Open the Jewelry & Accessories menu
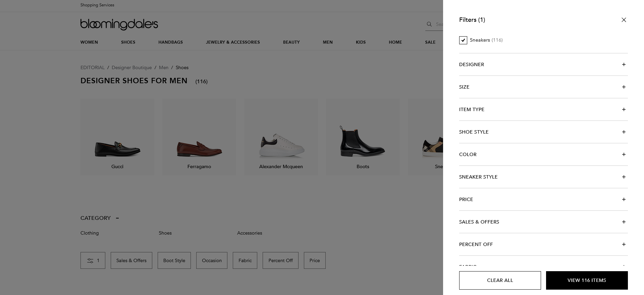644x295 pixels. pyautogui.click(x=233, y=42)
